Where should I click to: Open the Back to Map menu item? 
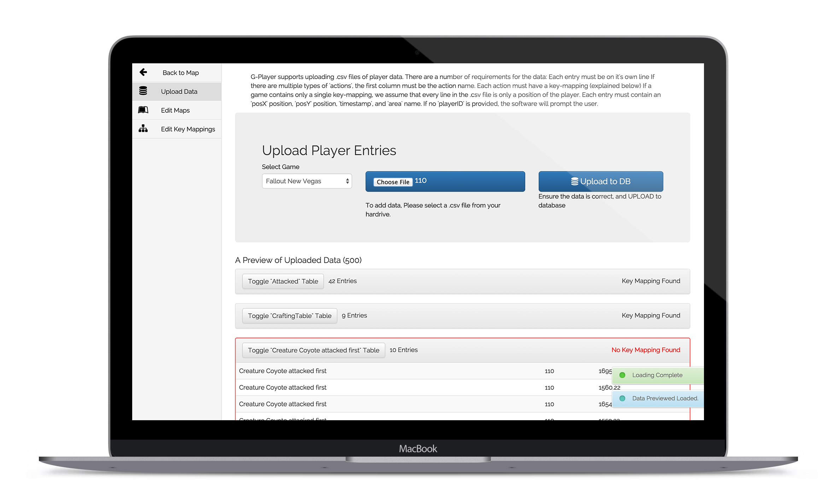181,73
